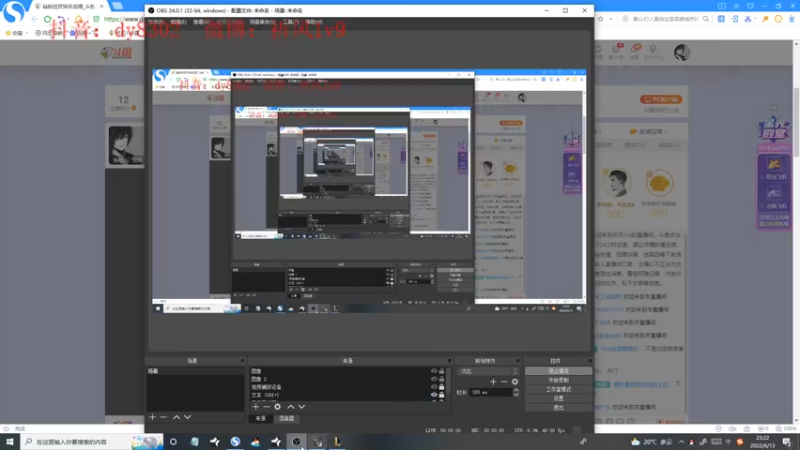Open the 帮助 menu in OBS

click(314, 22)
